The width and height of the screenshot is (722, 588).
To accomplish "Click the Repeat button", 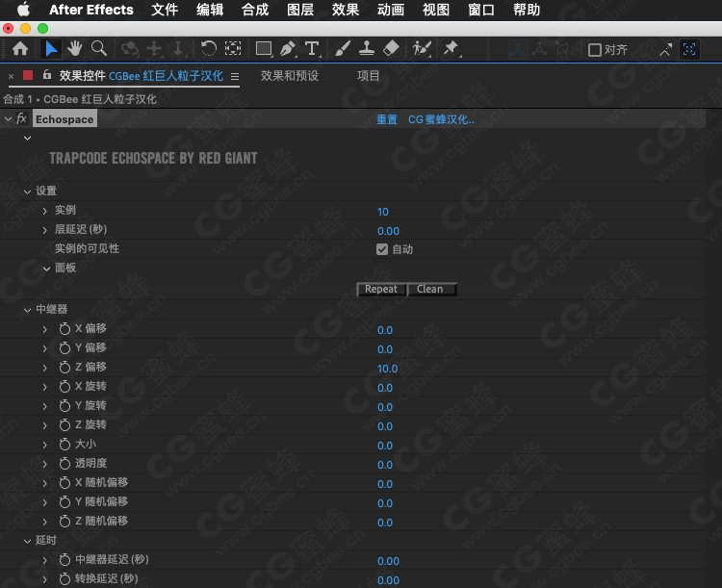I will tap(381, 289).
